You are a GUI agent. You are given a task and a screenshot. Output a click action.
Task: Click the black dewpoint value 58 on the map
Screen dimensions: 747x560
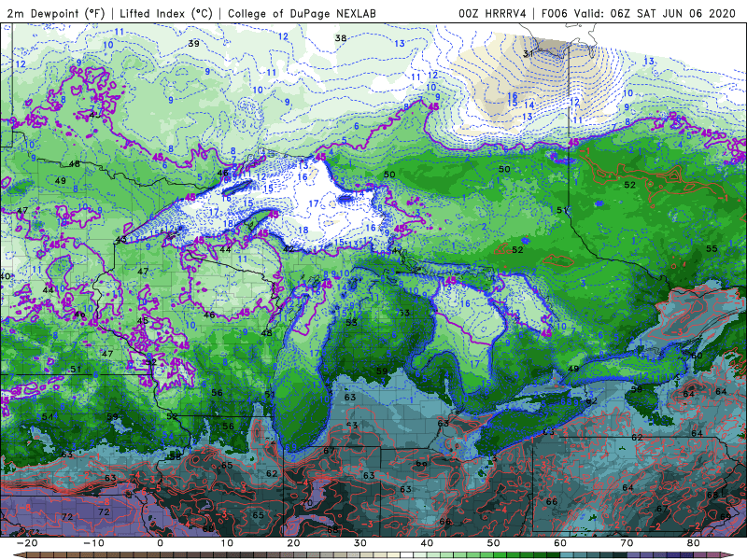pyautogui.click(x=176, y=456)
